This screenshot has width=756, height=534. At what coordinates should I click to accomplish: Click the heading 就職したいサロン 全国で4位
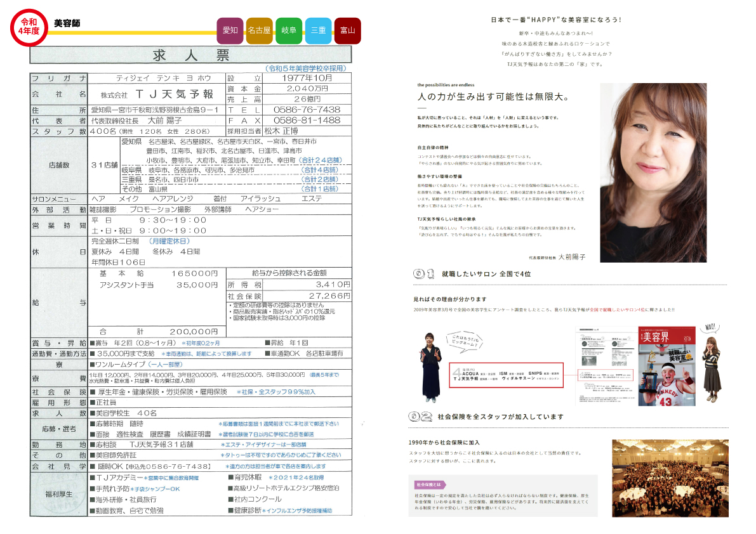click(x=486, y=274)
